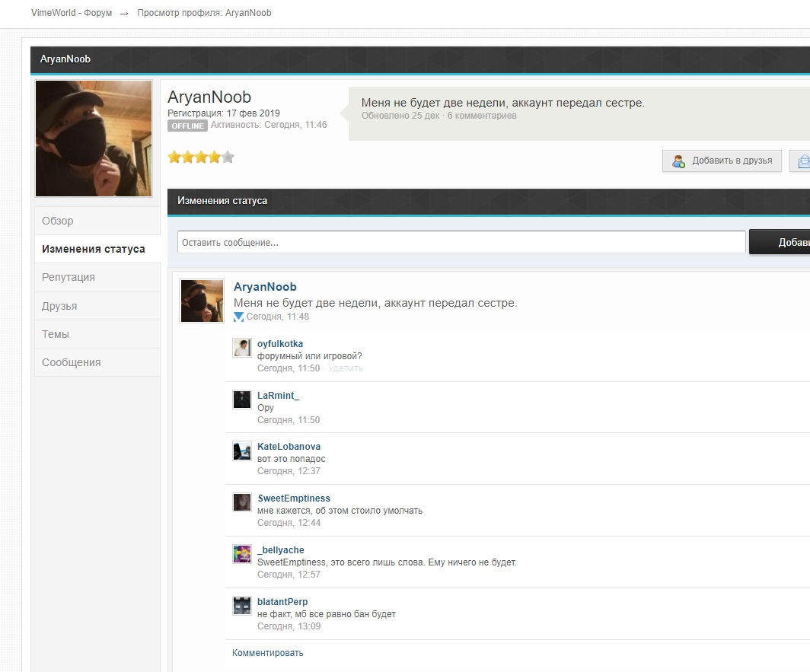
Task: Open the 6 комментариев link in status box
Action: pyautogui.click(x=482, y=116)
